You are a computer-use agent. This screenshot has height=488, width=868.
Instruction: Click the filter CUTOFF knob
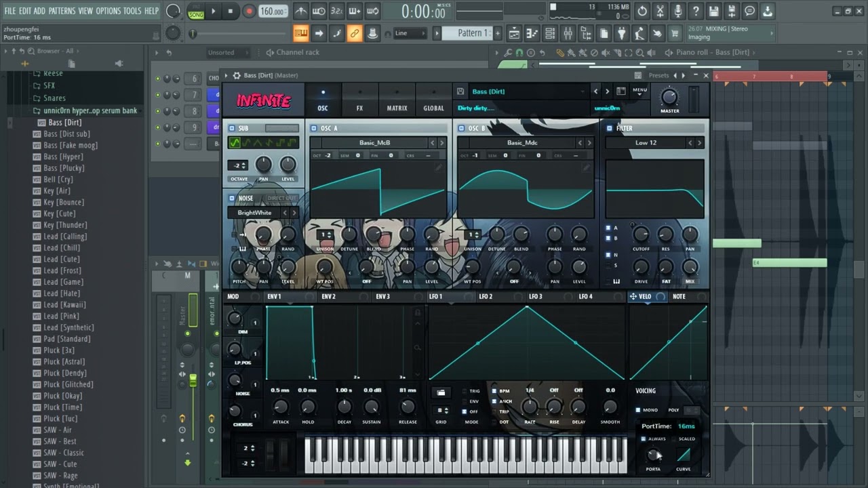coord(641,235)
